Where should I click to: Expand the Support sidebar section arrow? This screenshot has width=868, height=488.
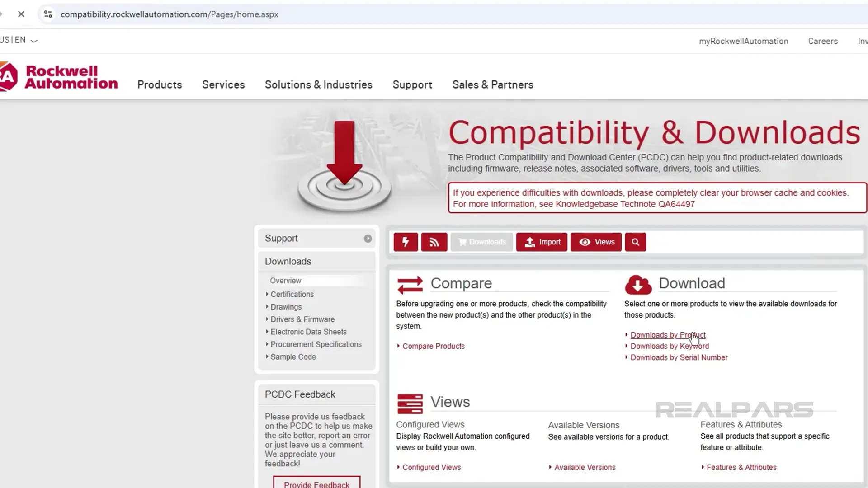pyautogui.click(x=368, y=239)
